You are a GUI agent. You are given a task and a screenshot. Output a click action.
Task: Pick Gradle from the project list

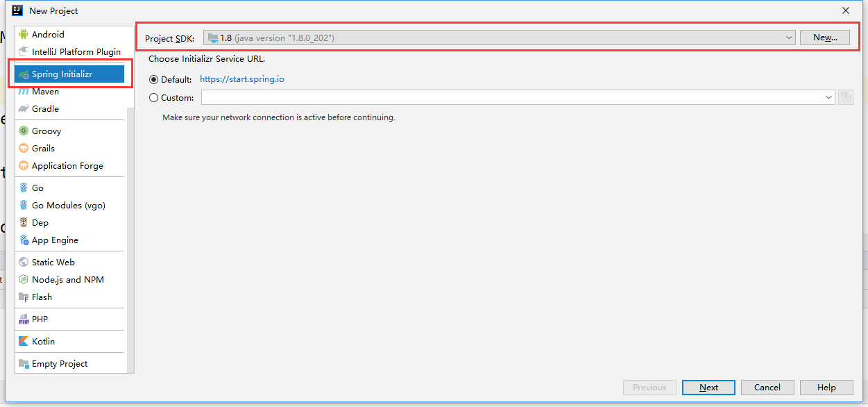(x=70, y=108)
